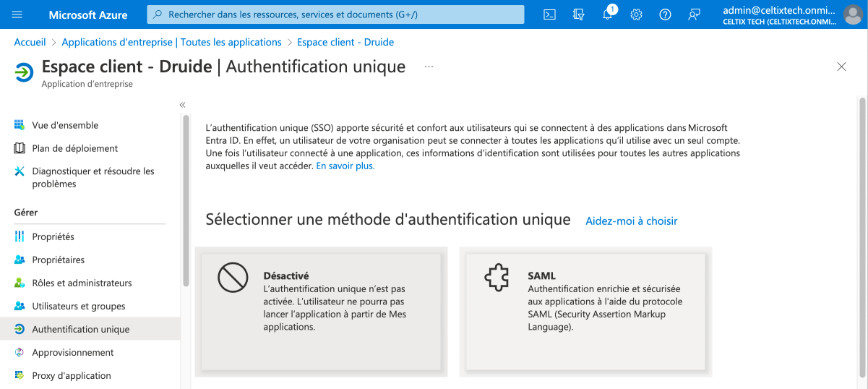Open the Cloud Shell icon in header
868x389 pixels.
549,14
